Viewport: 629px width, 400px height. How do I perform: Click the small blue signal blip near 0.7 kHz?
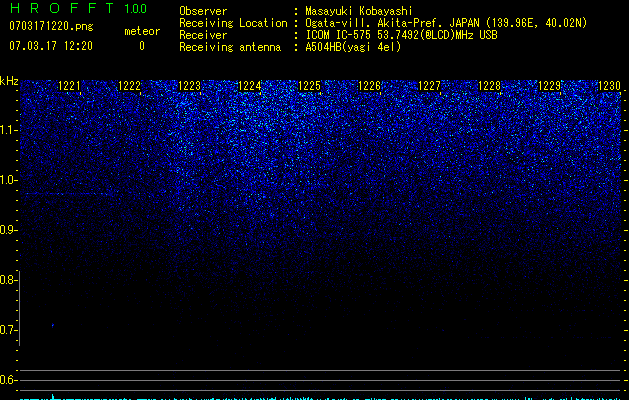tap(53, 325)
